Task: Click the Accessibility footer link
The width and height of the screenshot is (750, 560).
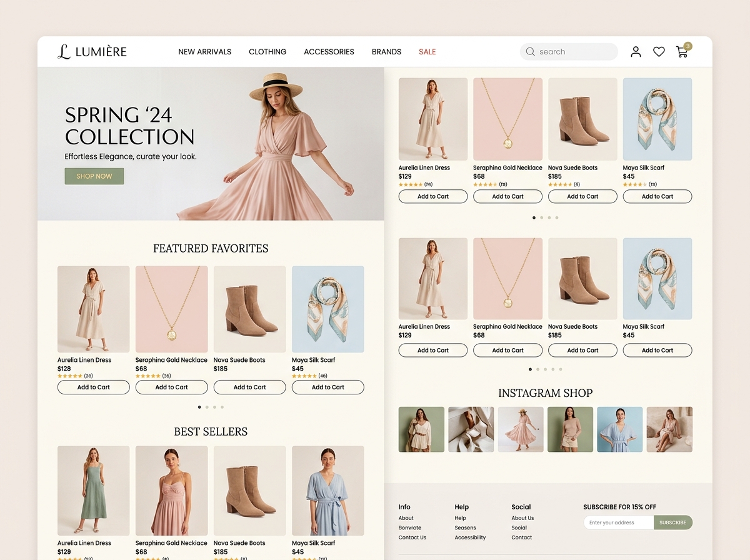Action: click(470, 537)
